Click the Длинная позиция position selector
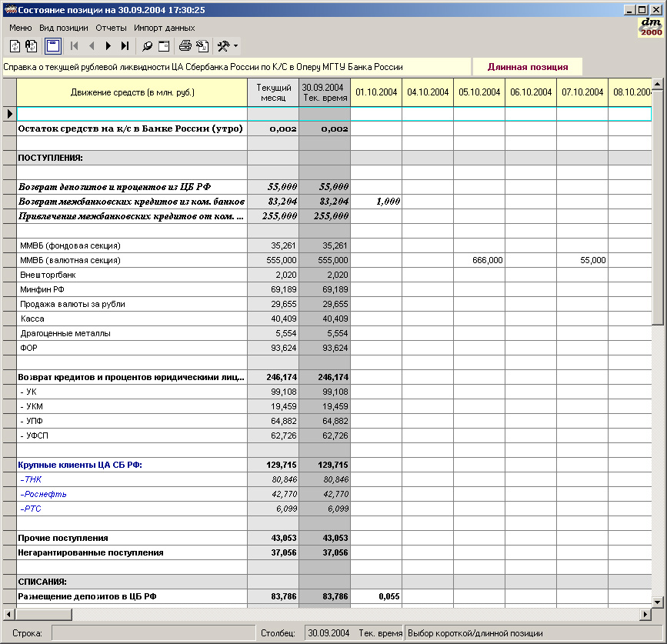667x644 pixels. point(528,67)
